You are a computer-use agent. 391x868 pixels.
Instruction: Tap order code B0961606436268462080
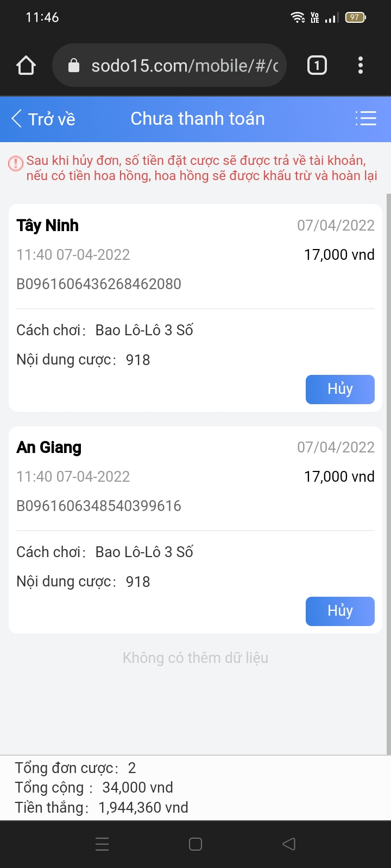click(99, 284)
